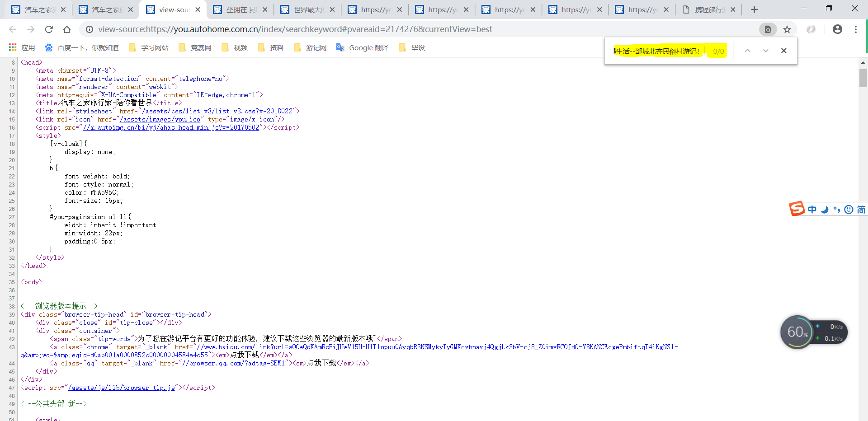Click the 60% memory accelerator ball
The height and width of the screenshot is (421, 868).
[797, 332]
